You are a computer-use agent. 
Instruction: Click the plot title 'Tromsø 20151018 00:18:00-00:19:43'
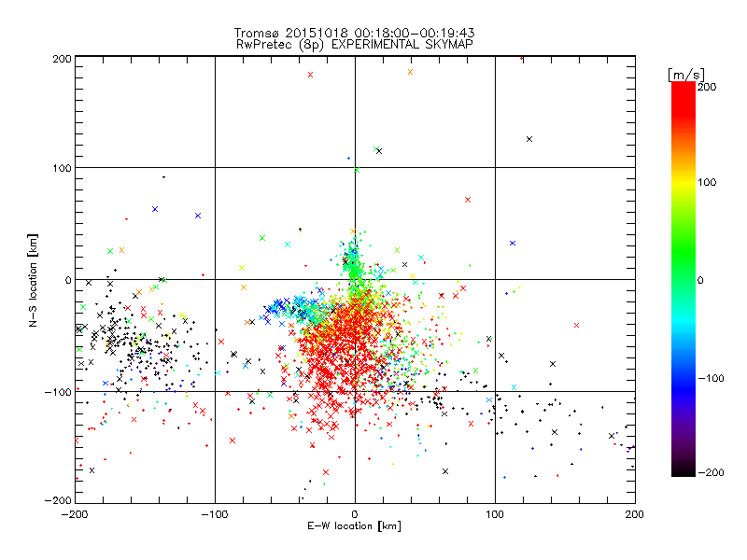tap(355, 33)
